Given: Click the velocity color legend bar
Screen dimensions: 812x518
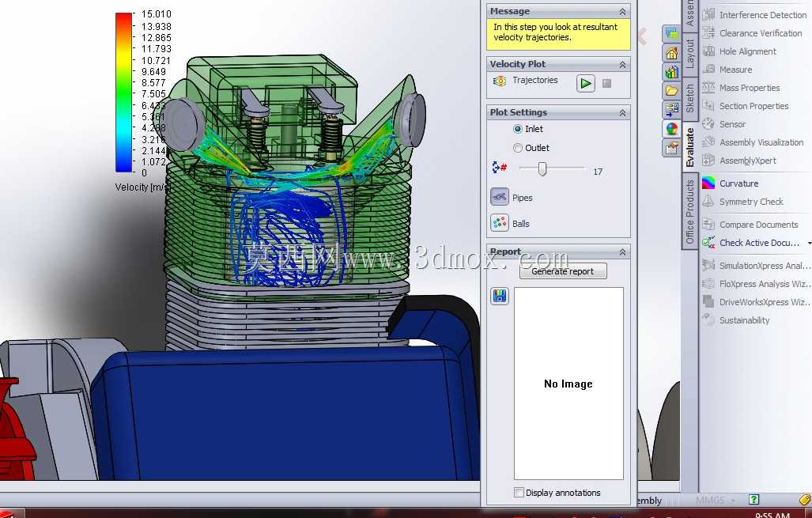Looking at the screenshot, I should [124, 93].
